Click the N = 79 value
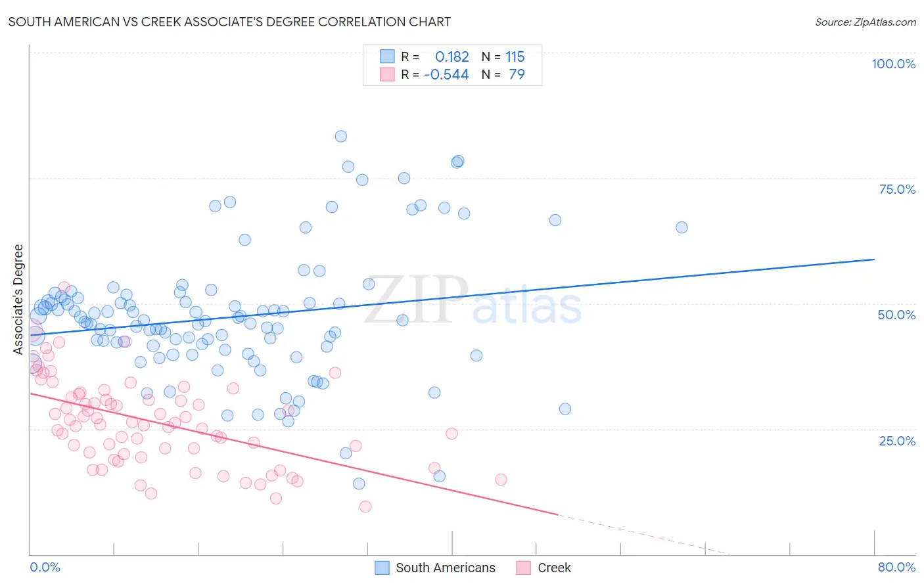The width and height of the screenshot is (924, 586). click(x=503, y=74)
